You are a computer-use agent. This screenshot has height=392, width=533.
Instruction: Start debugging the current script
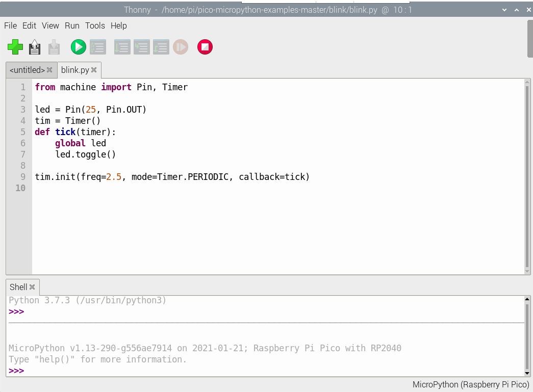97,47
